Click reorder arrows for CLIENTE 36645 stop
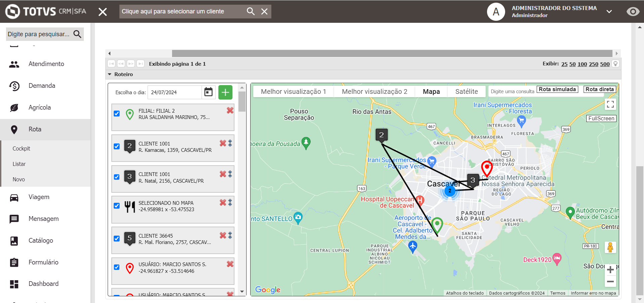 pos(230,235)
